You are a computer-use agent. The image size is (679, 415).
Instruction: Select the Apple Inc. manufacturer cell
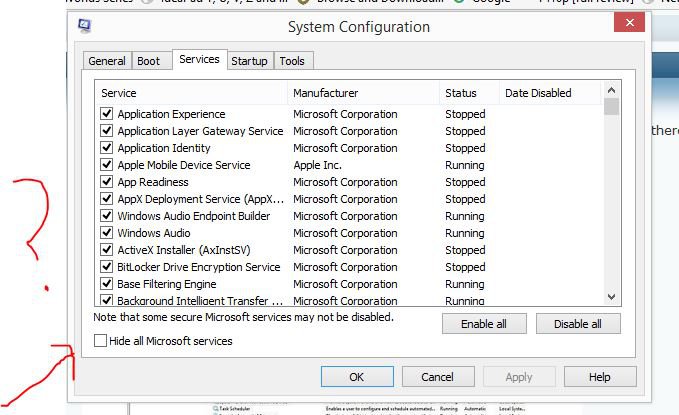pos(317,165)
